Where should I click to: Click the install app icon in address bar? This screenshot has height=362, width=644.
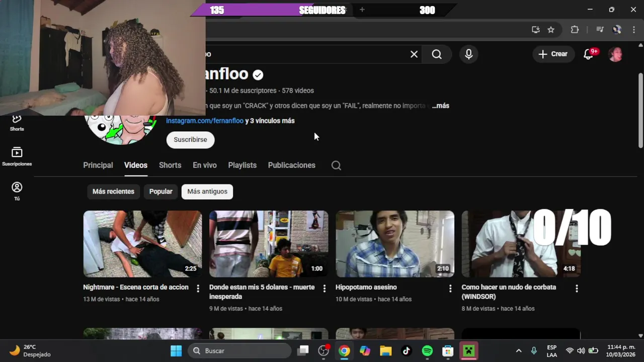536,30
